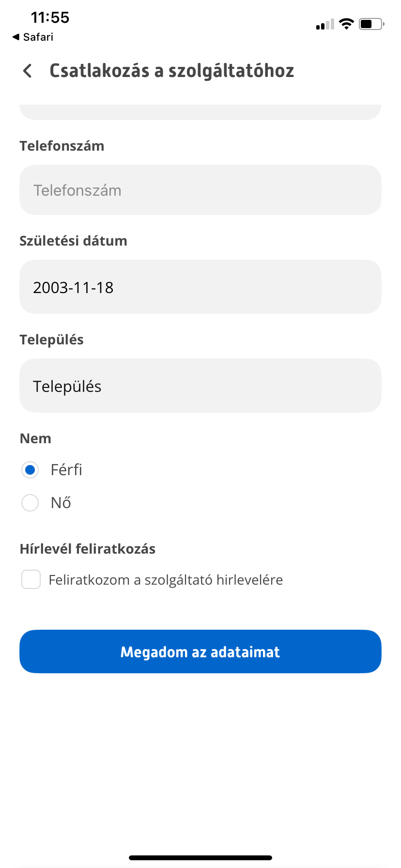Select the Férfi radio button

[x=30, y=470]
